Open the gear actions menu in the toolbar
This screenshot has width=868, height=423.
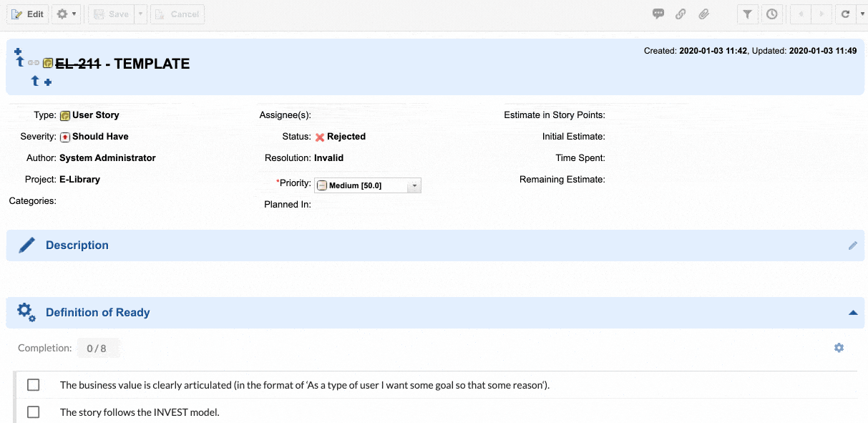(x=66, y=14)
